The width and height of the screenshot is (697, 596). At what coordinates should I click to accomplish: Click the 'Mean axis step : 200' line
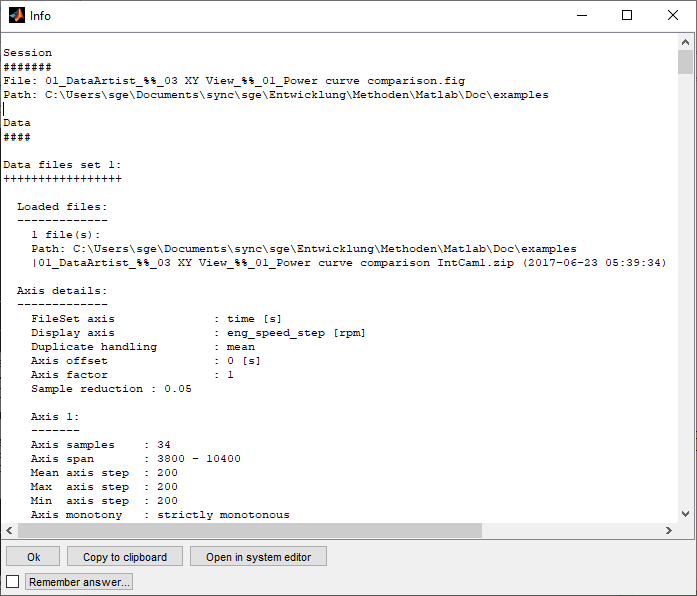pos(104,472)
